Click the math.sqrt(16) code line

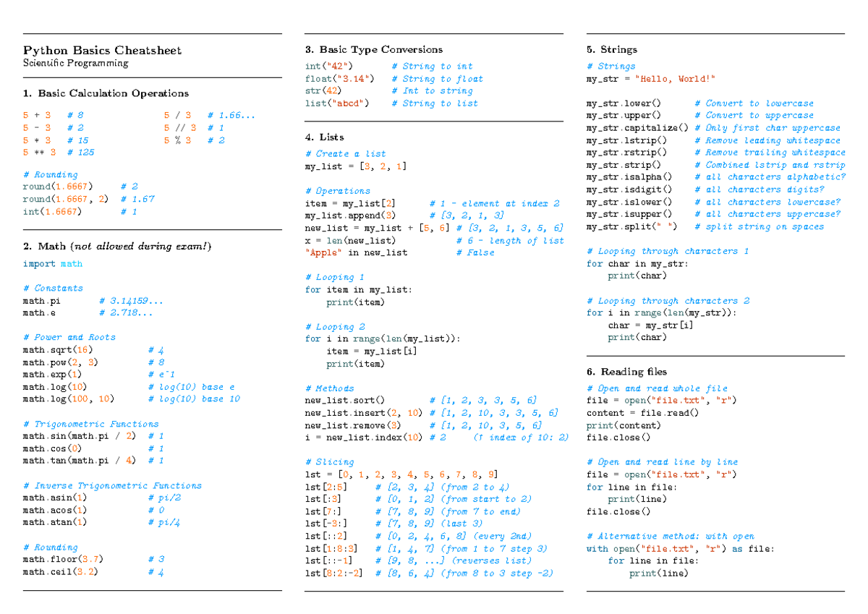pyautogui.click(x=57, y=350)
